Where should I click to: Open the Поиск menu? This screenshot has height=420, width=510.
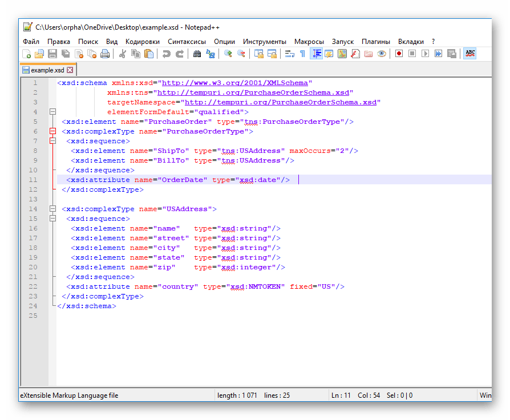(x=88, y=42)
